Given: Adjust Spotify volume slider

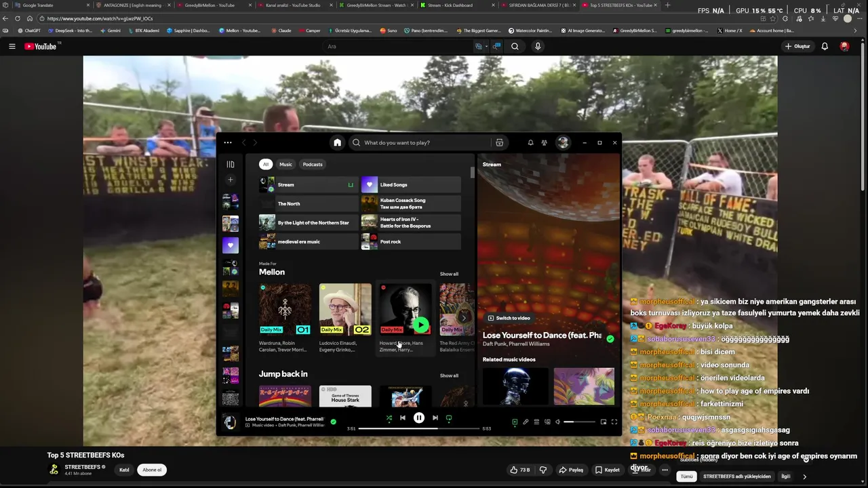Looking at the screenshot, I should pyautogui.click(x=578, y=422).
